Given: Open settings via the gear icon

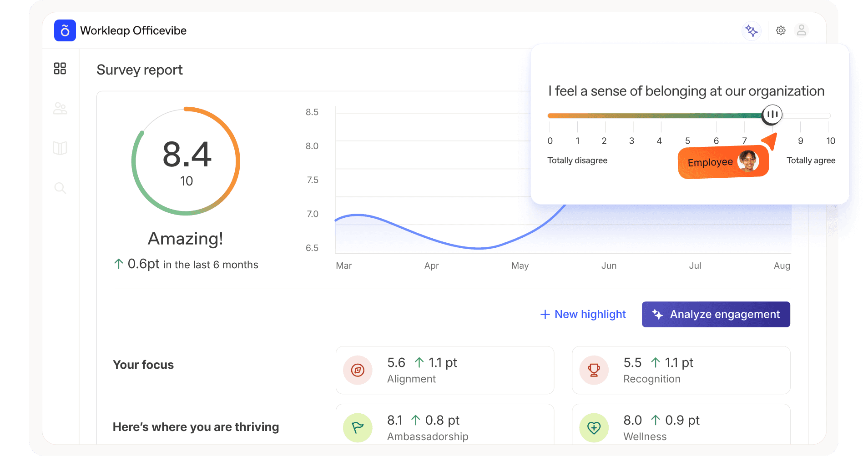Looking at the screenshot, I should [781, 30].
